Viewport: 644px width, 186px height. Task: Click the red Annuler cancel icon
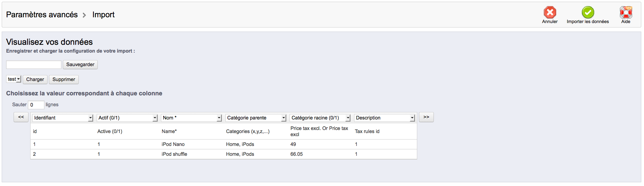(550, 13)
